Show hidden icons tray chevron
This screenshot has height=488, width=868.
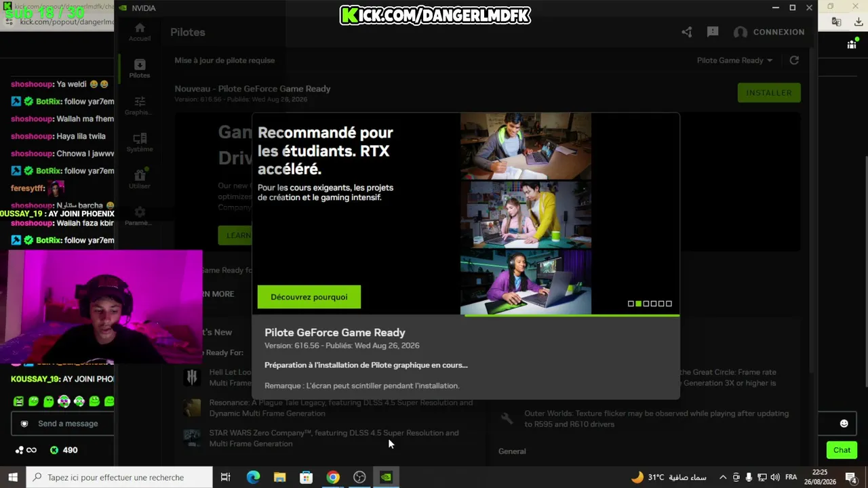point(723,477)
